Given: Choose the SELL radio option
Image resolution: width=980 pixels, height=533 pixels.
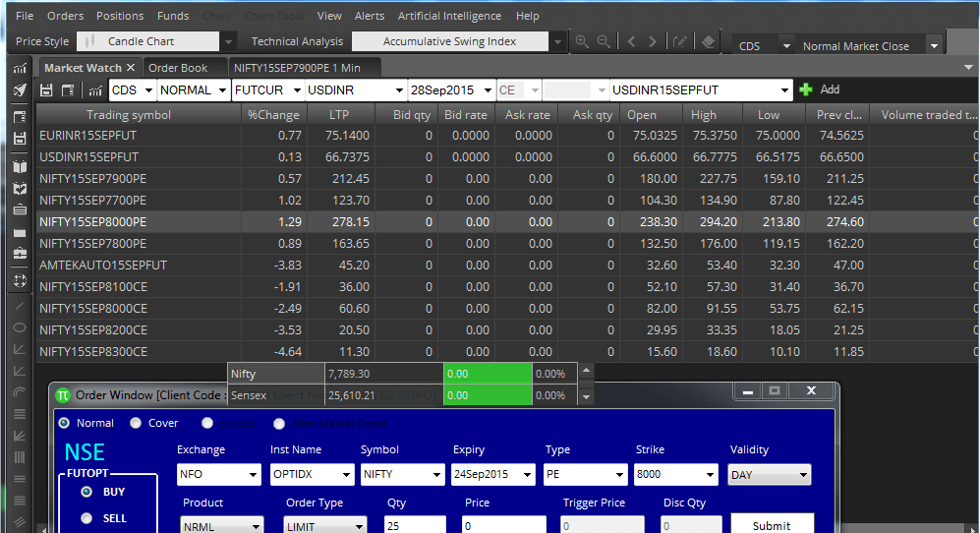Looking at the screenshot, I should [86, 518].
